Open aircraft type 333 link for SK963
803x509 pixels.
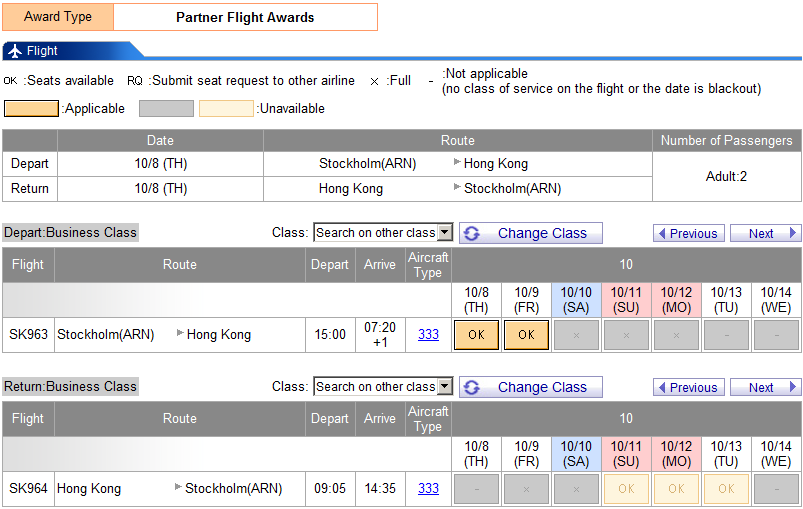point(428,335)
